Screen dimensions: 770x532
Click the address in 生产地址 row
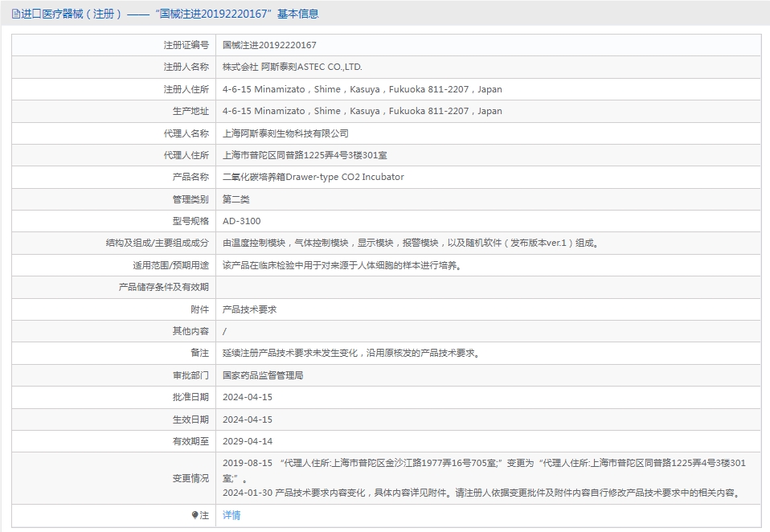click(362, 111)
